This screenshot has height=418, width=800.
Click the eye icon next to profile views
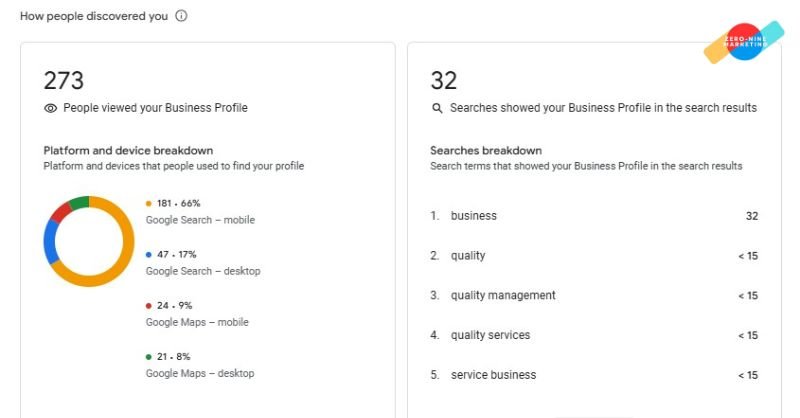(50, 108)
